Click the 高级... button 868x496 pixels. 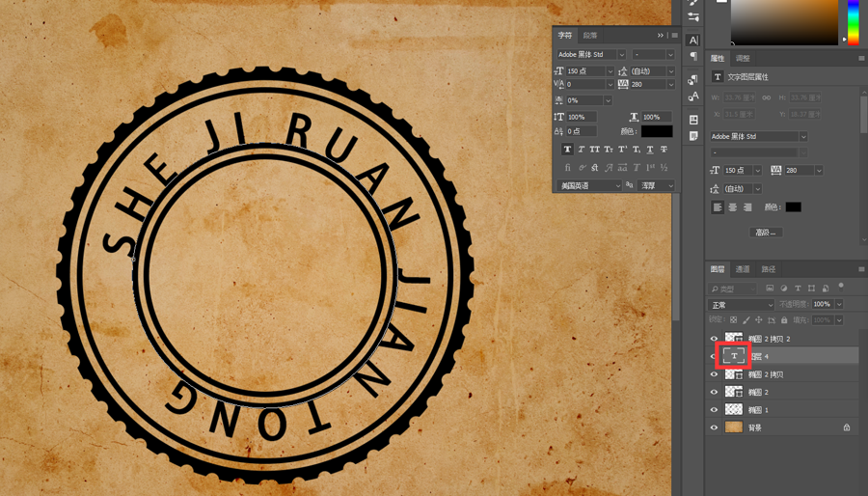pyautogui.click(x=766, y=233)
